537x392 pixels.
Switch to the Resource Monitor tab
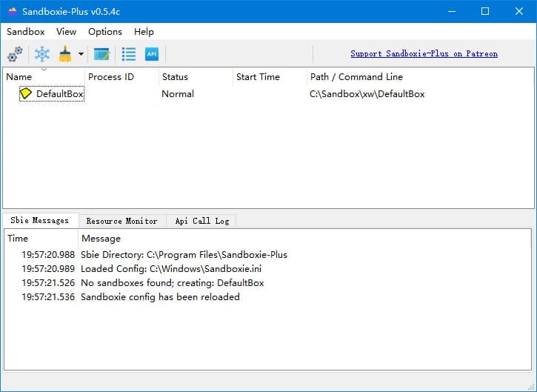tap(121, 221)
